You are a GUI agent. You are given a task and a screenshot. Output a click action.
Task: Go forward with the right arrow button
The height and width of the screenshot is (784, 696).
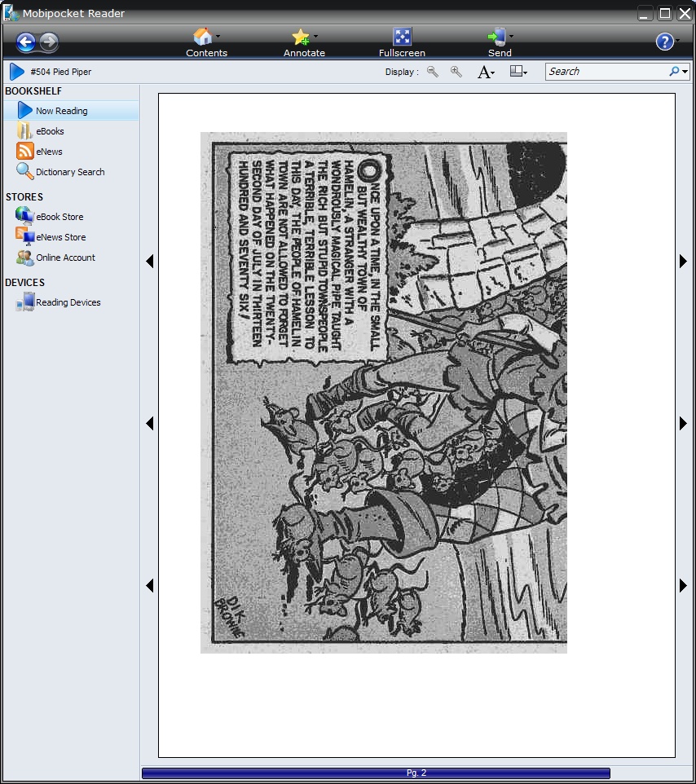49,42
